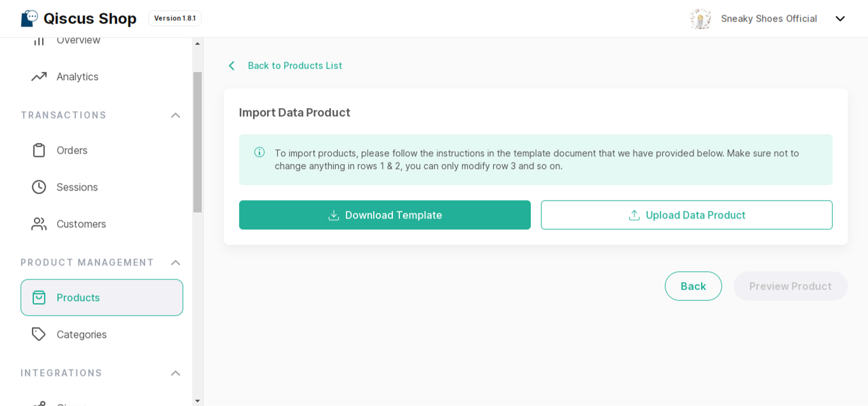Click the Analytics trend line icon
This screenshot has height=406, width=868.
(39, 77)
